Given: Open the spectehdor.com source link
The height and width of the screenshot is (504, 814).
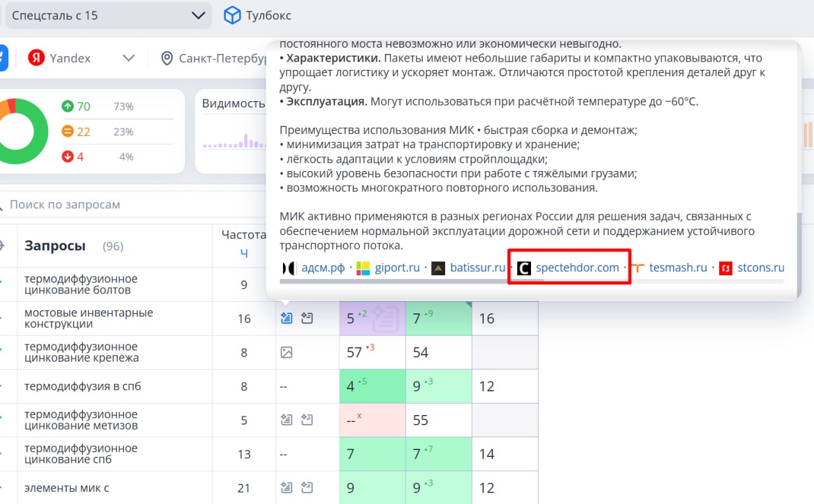Looking at the screenshot, I should click(x=577, y=268).
